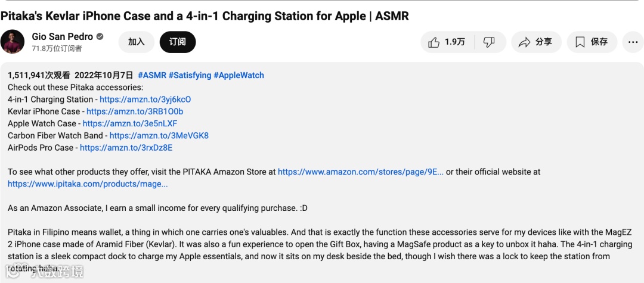Click the thumbs-up like icon

coord(434,42)
